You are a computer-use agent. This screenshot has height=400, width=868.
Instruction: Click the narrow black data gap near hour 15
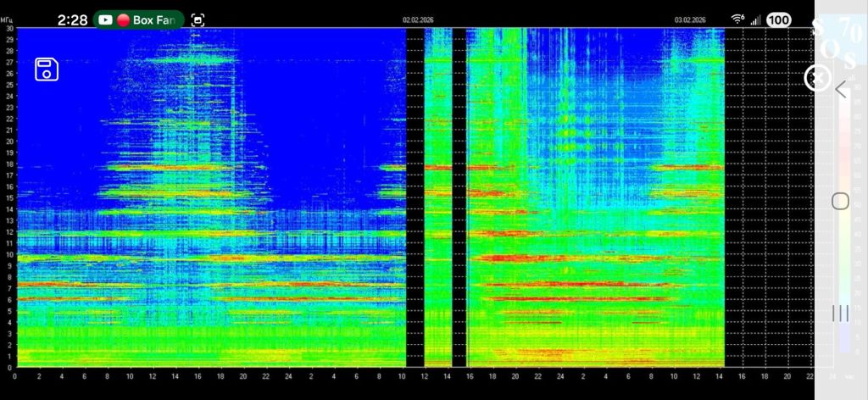pos(459,195)
